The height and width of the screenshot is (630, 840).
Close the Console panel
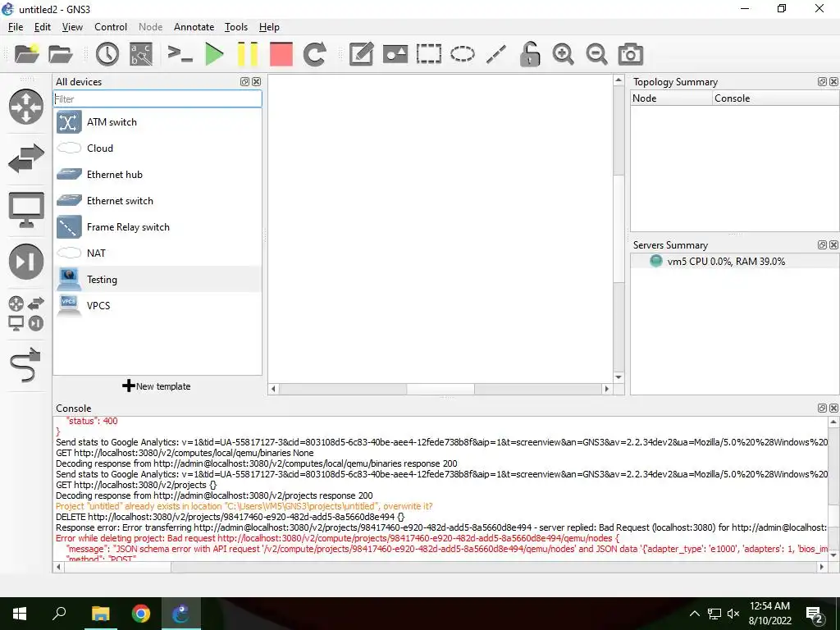(834, 409)
